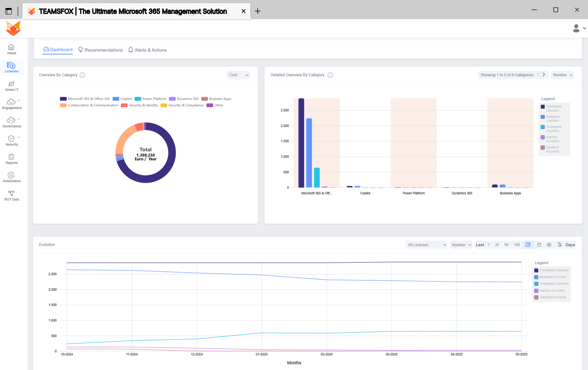588x370 pixels.
Task: Open the Home section in the sidebar
Action: pos(11,49)
